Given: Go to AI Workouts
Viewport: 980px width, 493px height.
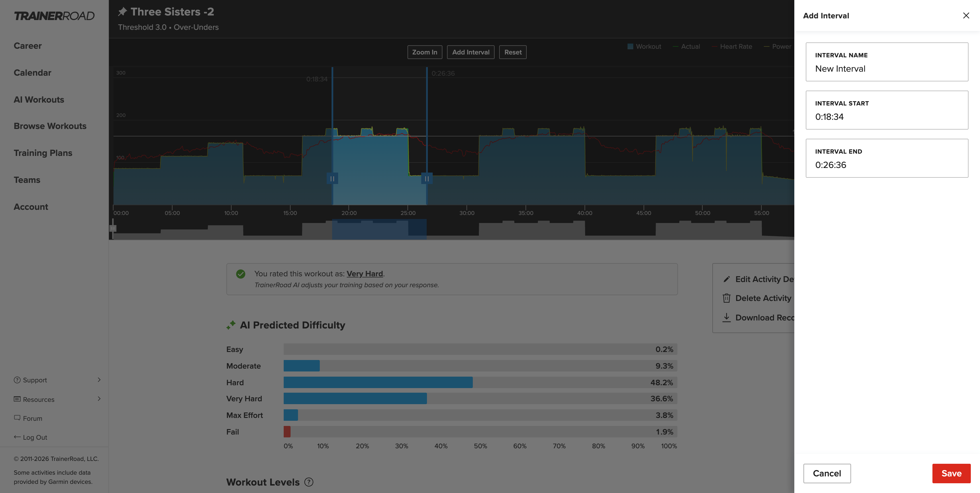Looking at the screenshot, I should coord(39,100).
